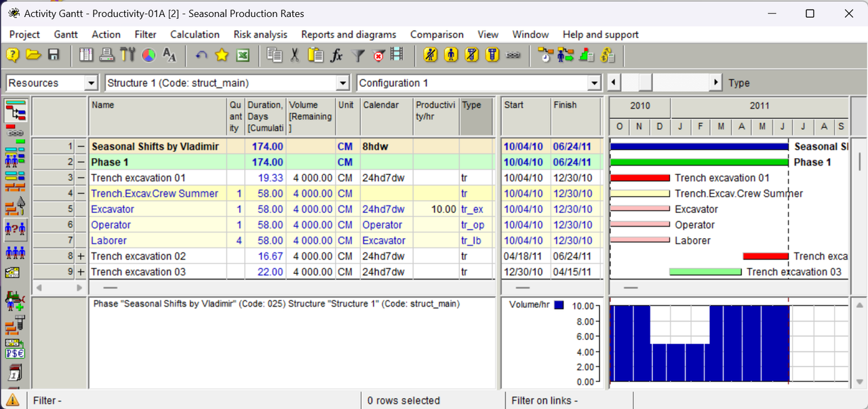Image resolution: width=868 pixels, height=409 pixels.
Task: Click the P$€ currency sidebar icon
Action: [x=16, y=349]
